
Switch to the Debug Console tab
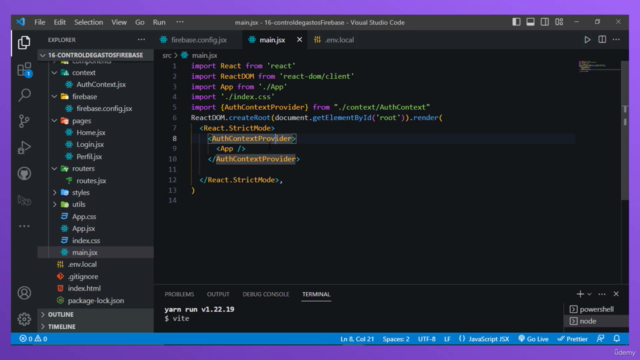pos(266,294)
